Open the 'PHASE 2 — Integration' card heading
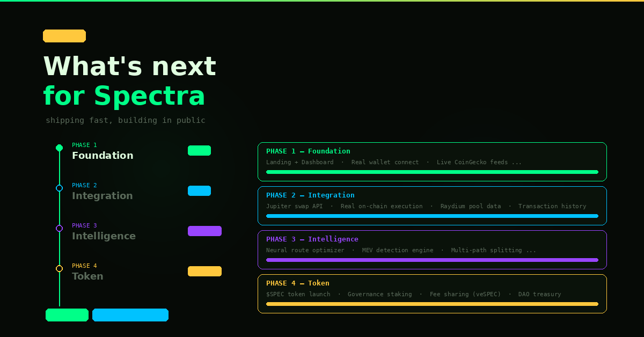Image resolution: width=644 pixels, height=337 pixels. pyautogui.click(x=310, y=195)
